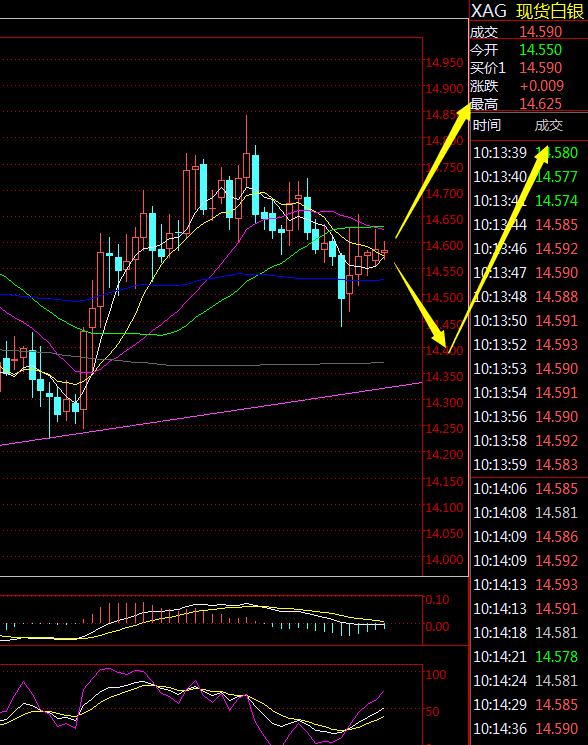The width and height of the screenshot is (588, 745).
Task: Click the green price 14.574
Action: (x=557, y=201)
